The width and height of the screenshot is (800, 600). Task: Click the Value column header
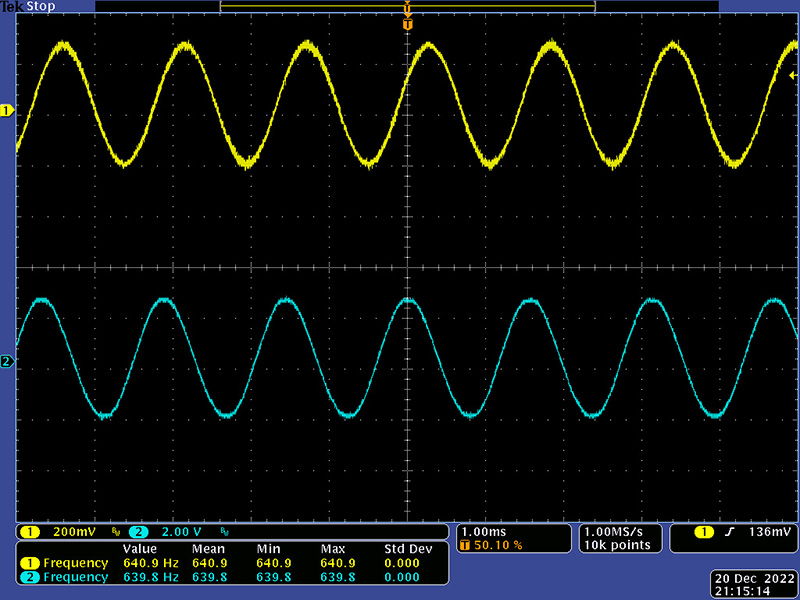(140, 549)
